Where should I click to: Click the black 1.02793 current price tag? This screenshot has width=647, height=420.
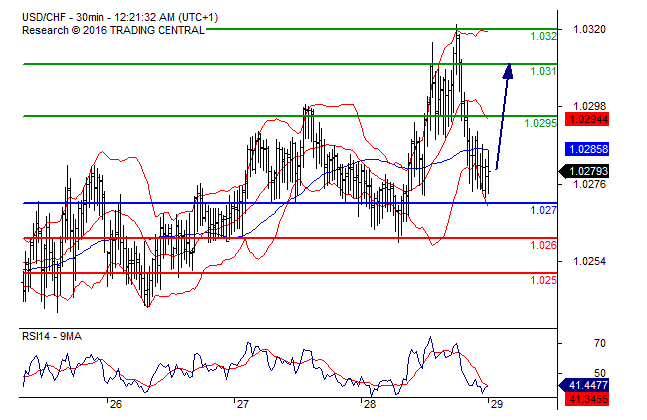[x=584, y=171]
